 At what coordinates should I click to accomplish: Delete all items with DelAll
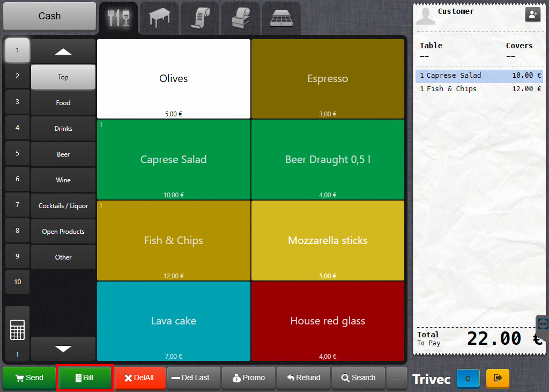(x=139, y=378)
